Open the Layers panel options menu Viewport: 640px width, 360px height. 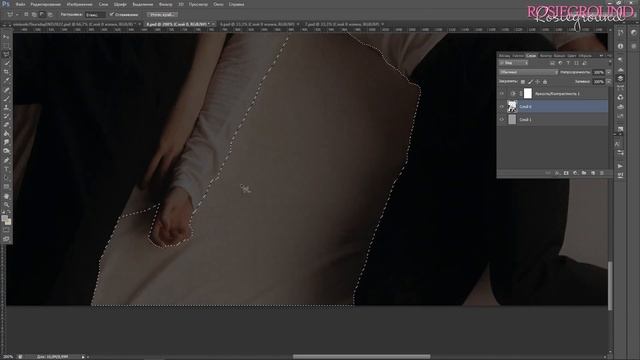tap(609, 55)
